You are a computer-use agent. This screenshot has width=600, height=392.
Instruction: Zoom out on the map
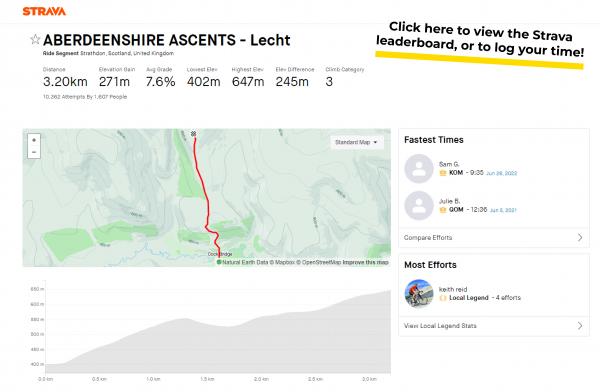pyautogui.click(x=34, y=152)
